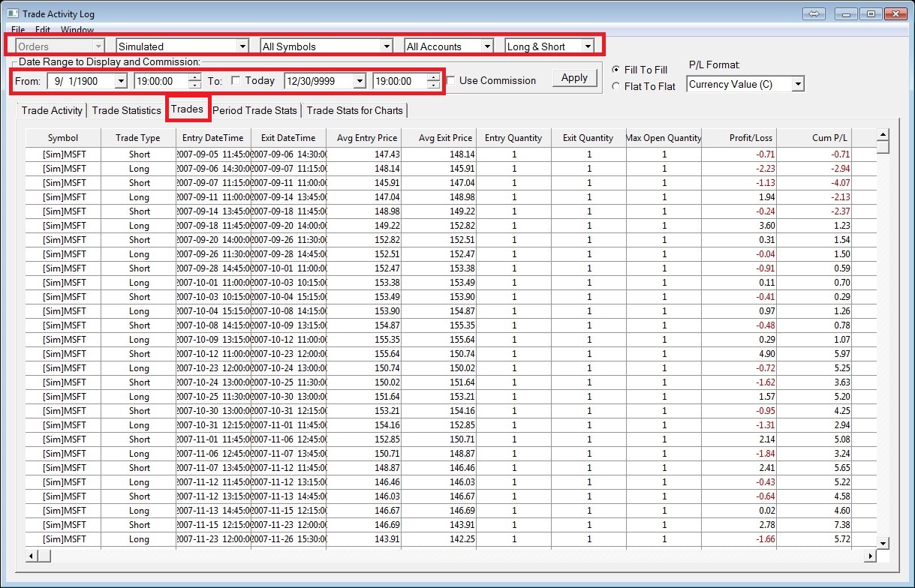The width and height of the screenshot is (915, 588).
Task: Click the Avg Exit Price column header
Action: pyautogui.click(x=438, y=138)
